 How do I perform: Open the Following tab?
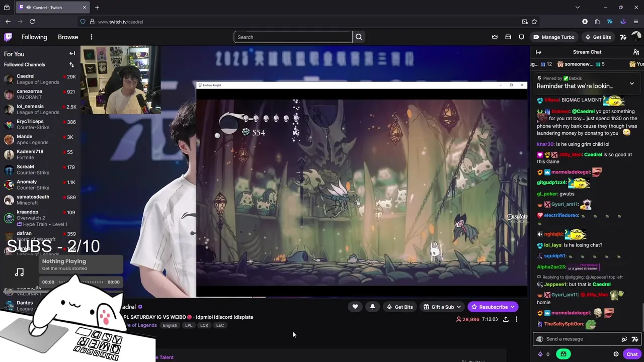point(34,37)
